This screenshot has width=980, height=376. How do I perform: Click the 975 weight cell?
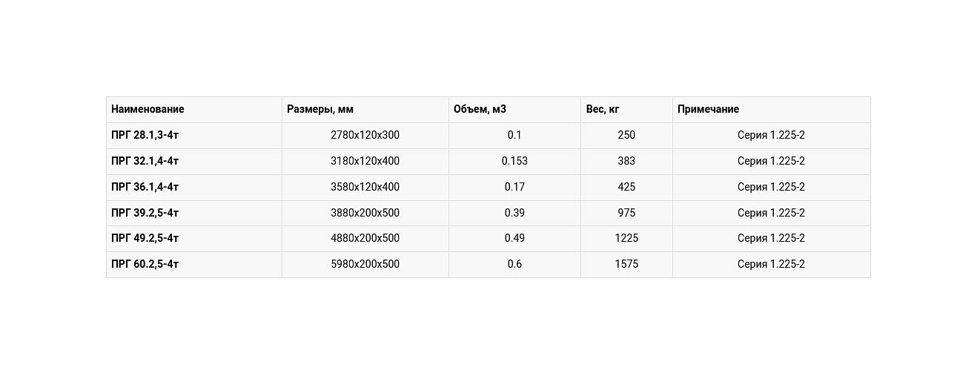click(x=626, y=213)
